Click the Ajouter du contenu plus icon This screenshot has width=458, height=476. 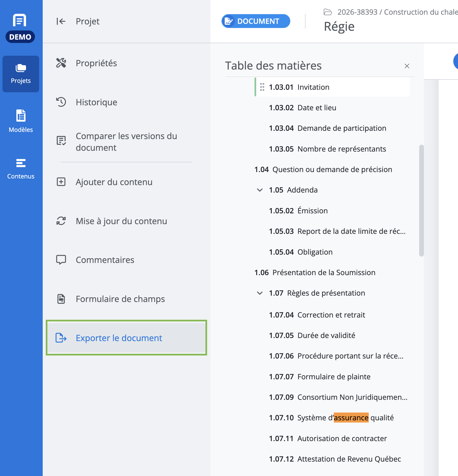tap(61, 182)
